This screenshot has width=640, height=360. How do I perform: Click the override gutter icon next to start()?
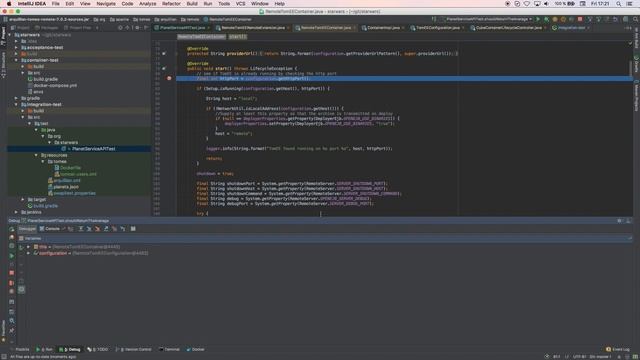coord(164,69)
